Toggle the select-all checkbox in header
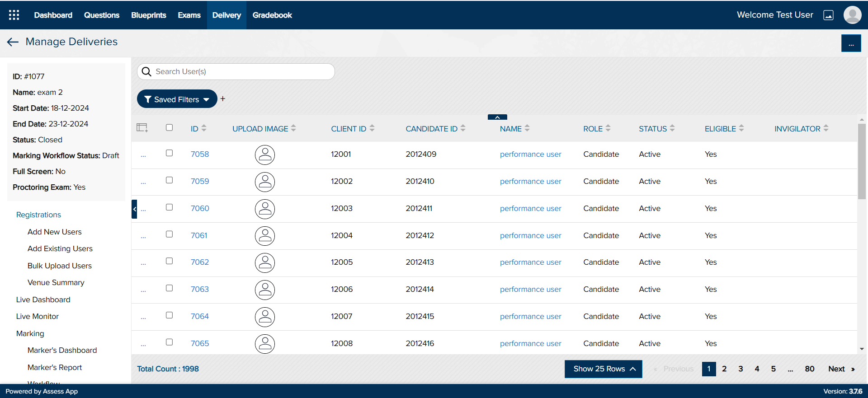868x398 pixels. (x=170, y=127)
